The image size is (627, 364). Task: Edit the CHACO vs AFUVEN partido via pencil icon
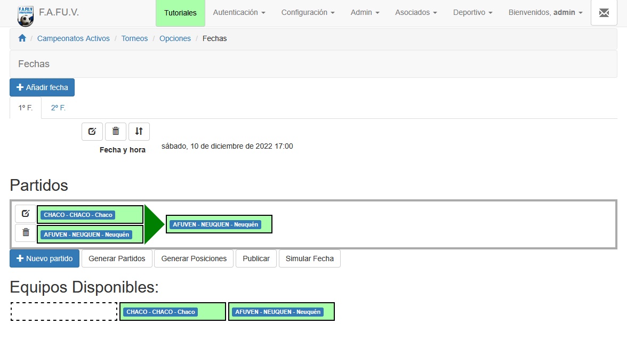(25, 214)
